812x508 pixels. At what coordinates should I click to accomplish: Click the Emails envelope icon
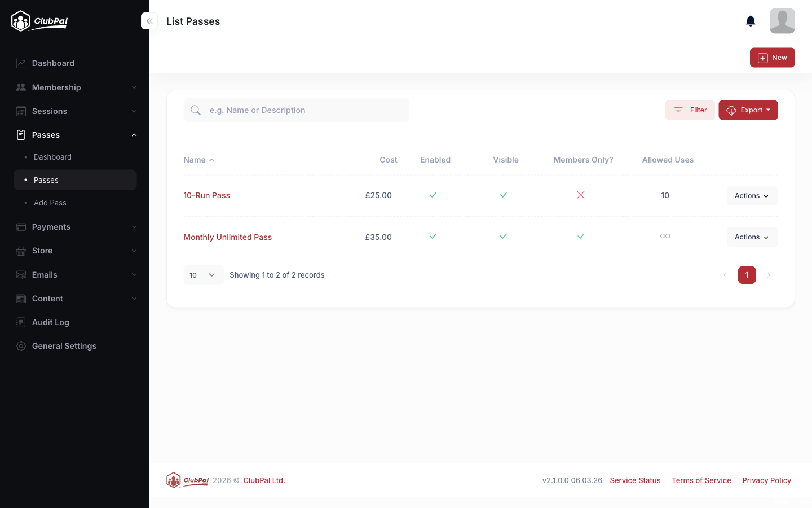coord(21,275)
